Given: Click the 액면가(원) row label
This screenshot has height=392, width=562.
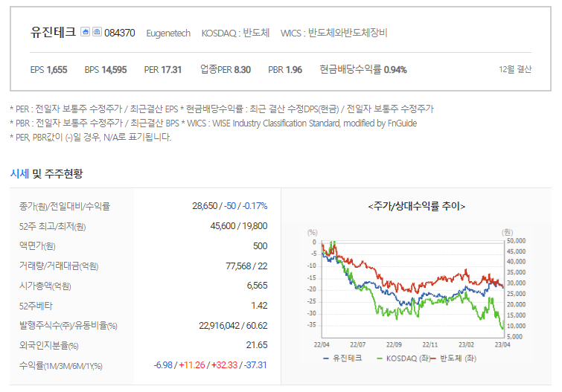Looking at the screenshot, I should (x=37, y=246).
